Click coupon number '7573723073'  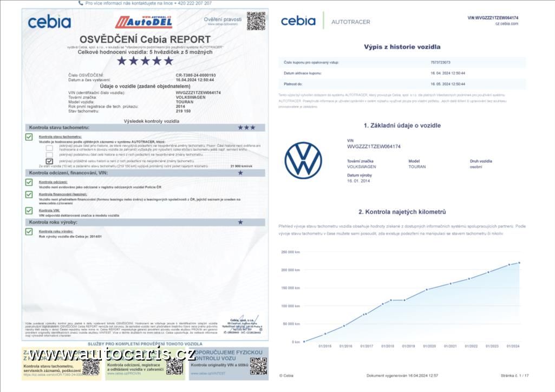[441, 62]
